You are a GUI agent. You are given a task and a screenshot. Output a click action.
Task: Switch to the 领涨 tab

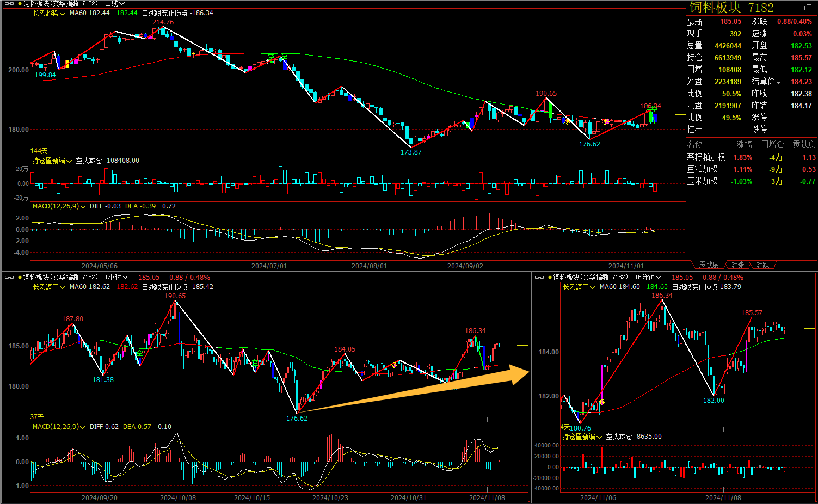click(737, 265)
